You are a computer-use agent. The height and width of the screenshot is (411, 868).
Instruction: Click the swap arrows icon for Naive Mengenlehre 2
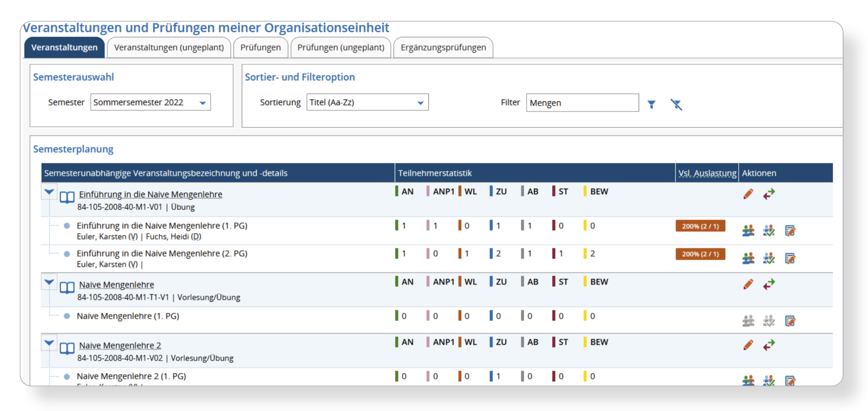pyautogui.click(x=769, y=345)
